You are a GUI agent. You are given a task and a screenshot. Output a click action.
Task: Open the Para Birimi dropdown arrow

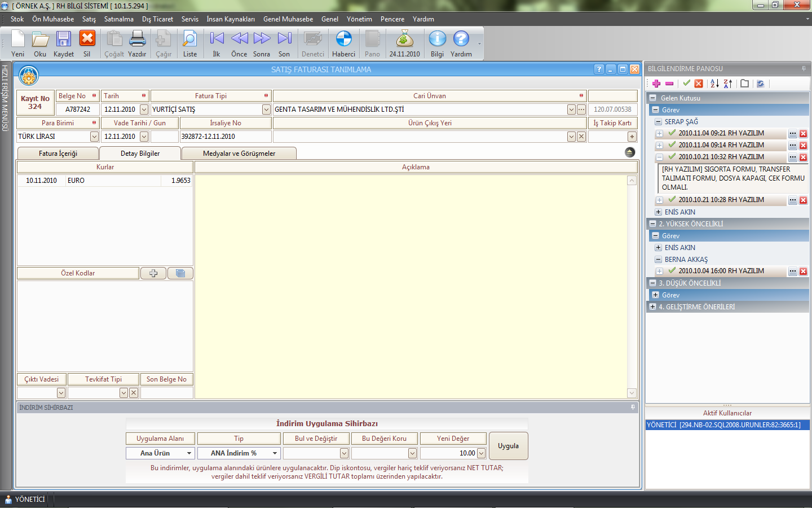click(x=94, y=137)
